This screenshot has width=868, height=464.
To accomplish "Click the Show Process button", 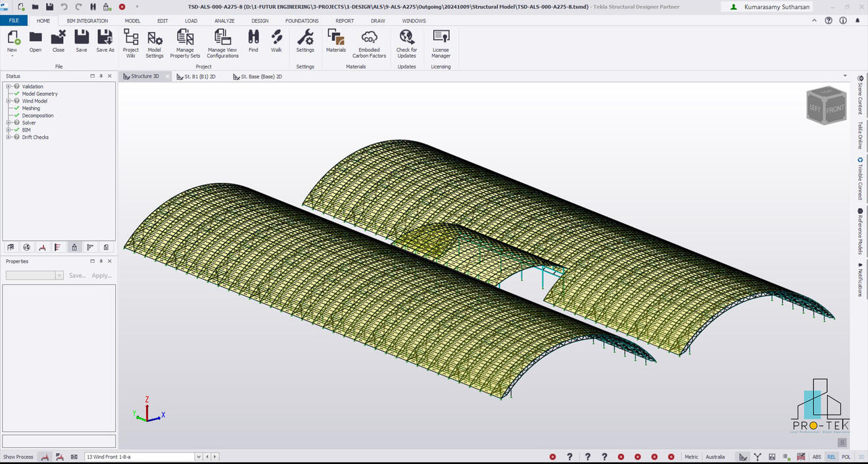I will pos(18,456).
